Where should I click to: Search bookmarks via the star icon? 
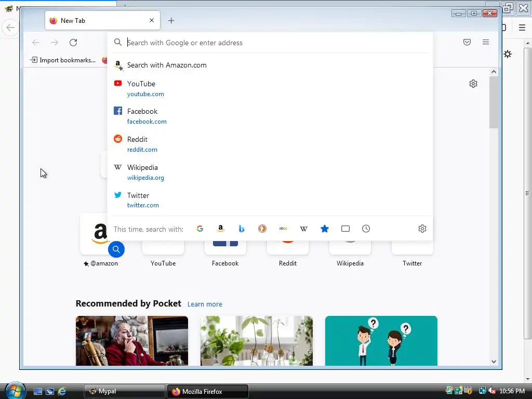click(x=325, y=229)
